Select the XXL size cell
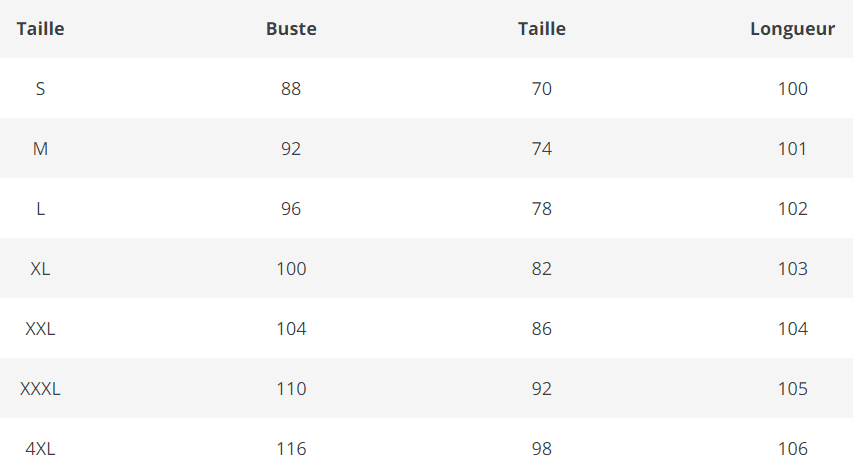Screen dimensions: 853x470 pyautogui.click(x=40, y=329)
